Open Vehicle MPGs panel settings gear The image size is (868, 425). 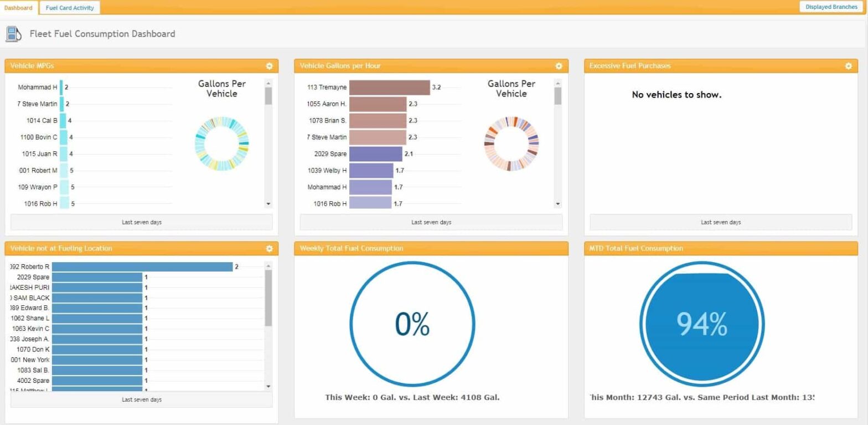[269, 66]
